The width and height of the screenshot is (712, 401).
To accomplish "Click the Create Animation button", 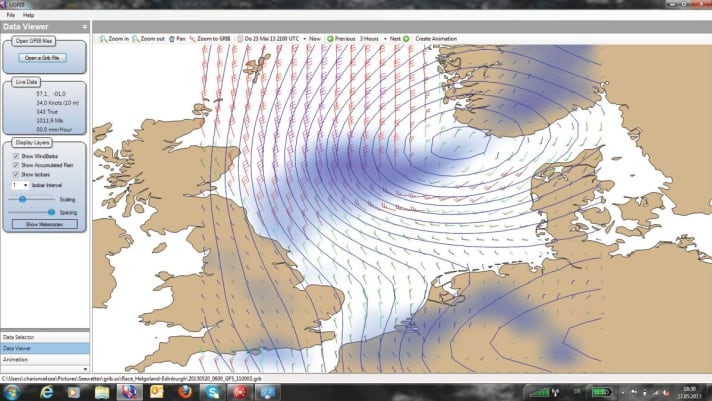I will click(x=436, y=39).
